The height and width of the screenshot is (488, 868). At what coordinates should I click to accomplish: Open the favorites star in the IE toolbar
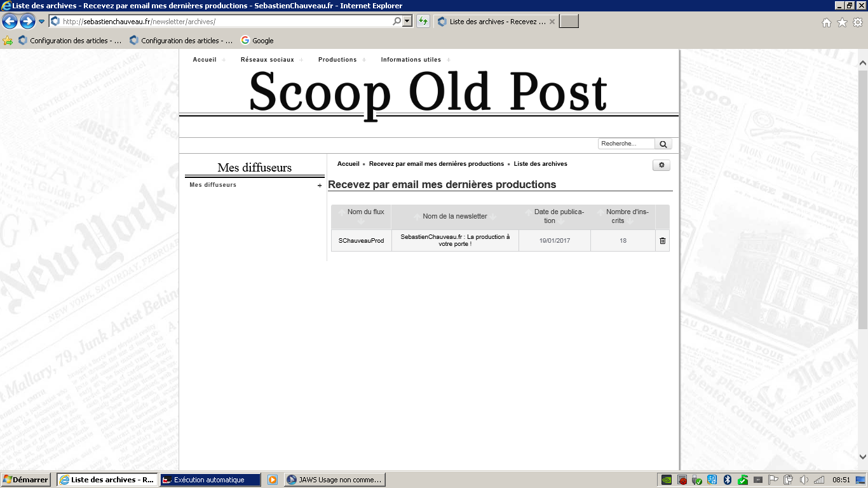pyautogui.click(x=842, y=23)
